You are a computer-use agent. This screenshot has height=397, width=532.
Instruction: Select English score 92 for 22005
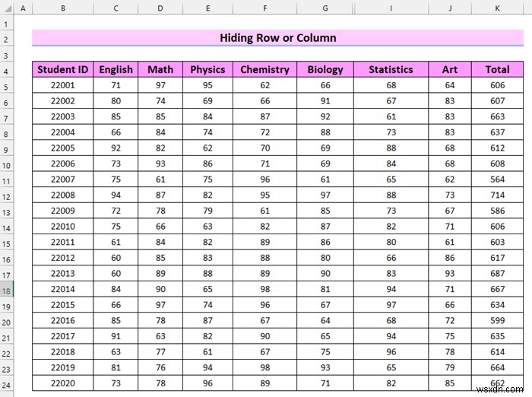116,148
